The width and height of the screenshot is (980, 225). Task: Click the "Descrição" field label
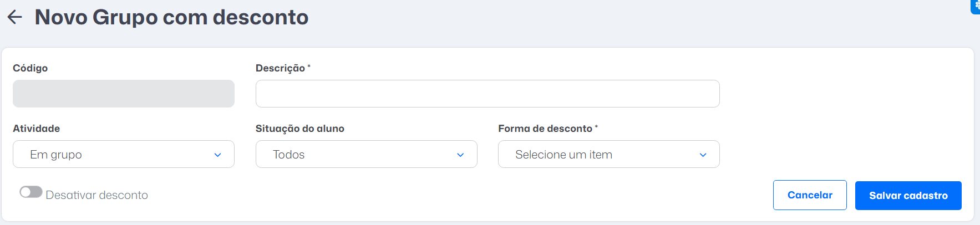pyautogui.click(x=280, y=68)
